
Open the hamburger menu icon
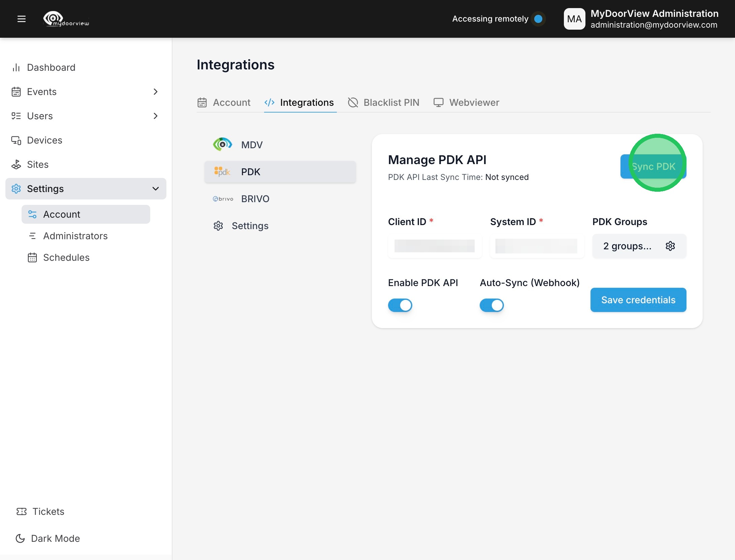[x=22, y=19]
